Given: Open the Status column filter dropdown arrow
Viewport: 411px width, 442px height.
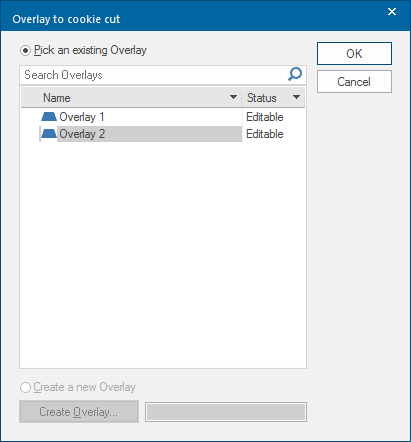Looking at the screenshot, I should pos(296,97).
